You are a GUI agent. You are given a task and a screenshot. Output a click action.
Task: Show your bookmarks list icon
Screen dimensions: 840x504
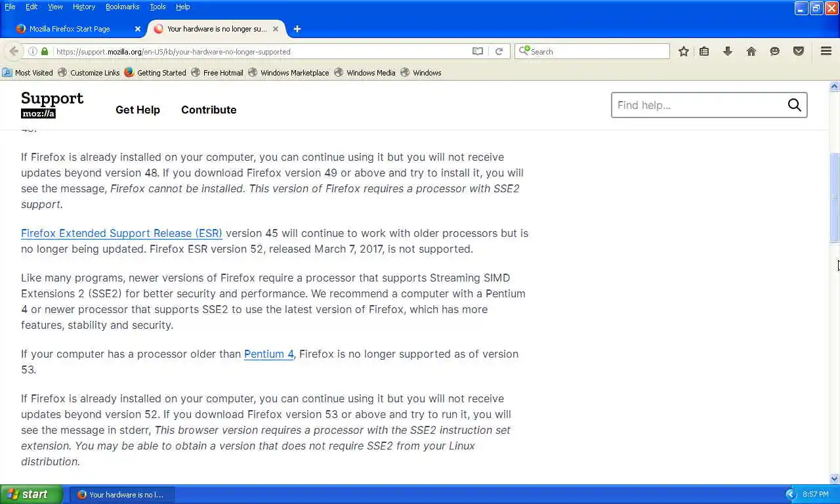pyautogui.click(x=704, y=51)
